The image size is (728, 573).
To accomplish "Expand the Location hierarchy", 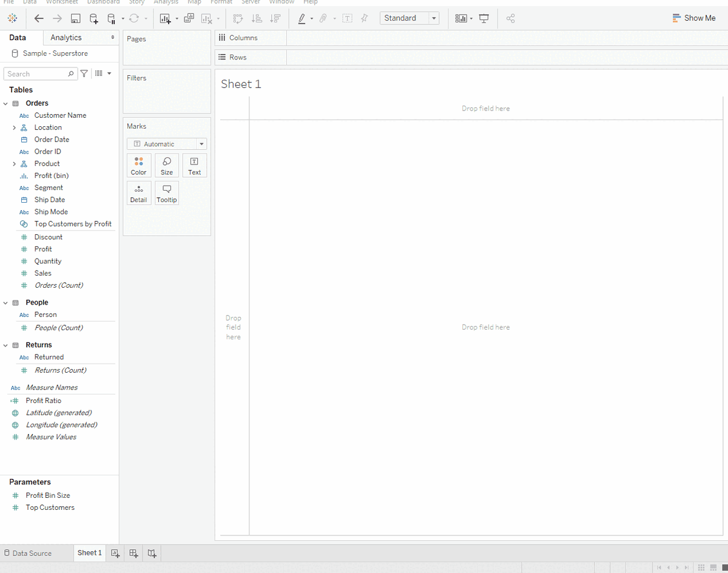I will [14, 127].
